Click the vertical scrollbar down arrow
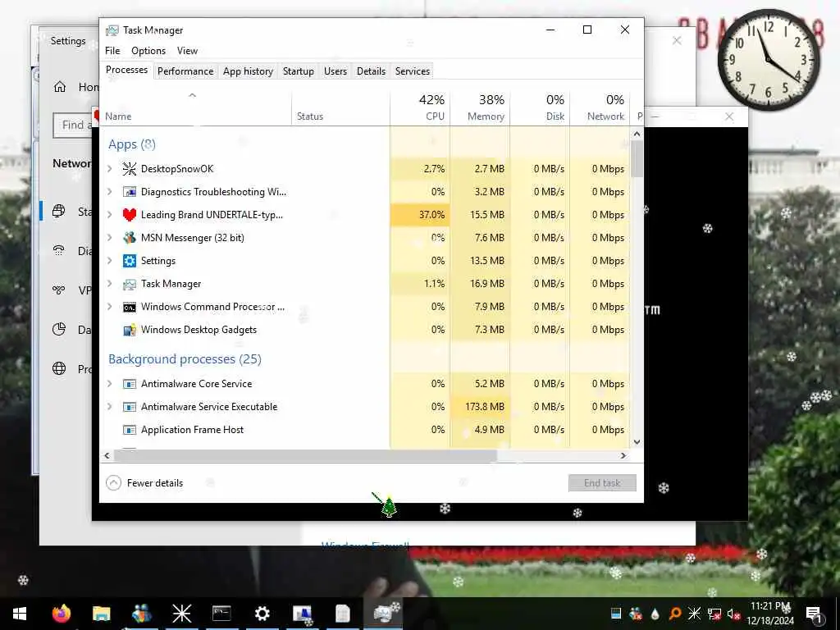 tap(637, 442)
